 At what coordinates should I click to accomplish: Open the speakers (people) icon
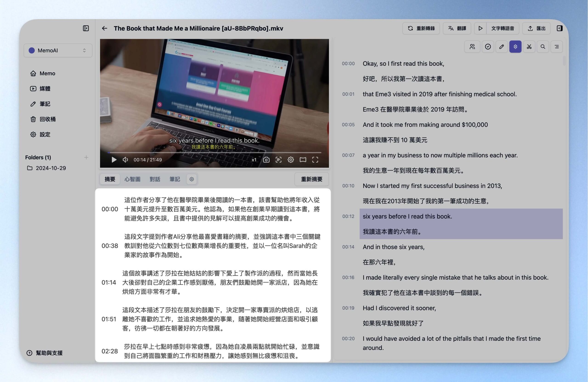coord(472,46)
